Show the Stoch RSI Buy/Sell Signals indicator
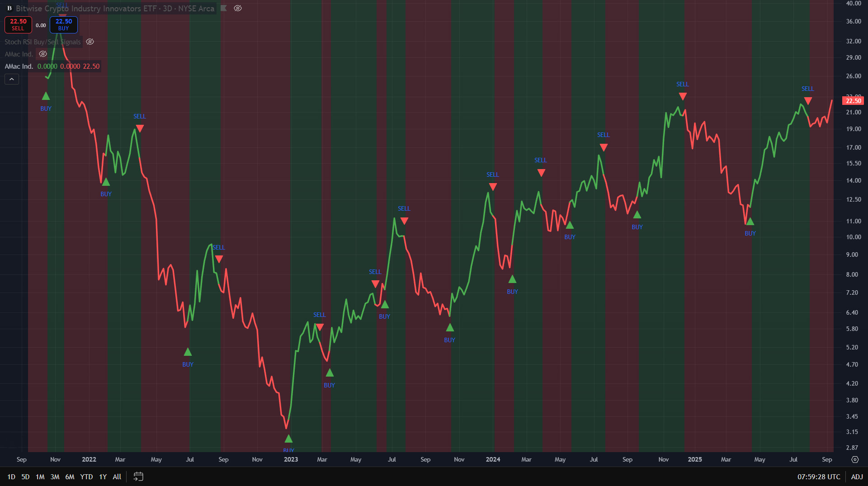The height and width of the screenshot is (486, 868). pos(90,42)
